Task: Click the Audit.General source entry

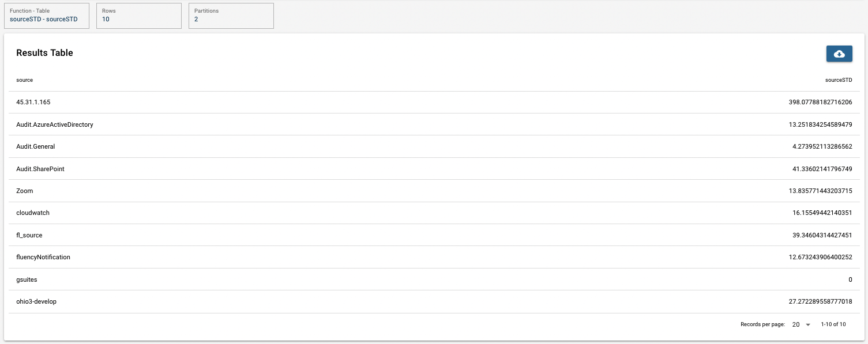Action: [36, 146]
